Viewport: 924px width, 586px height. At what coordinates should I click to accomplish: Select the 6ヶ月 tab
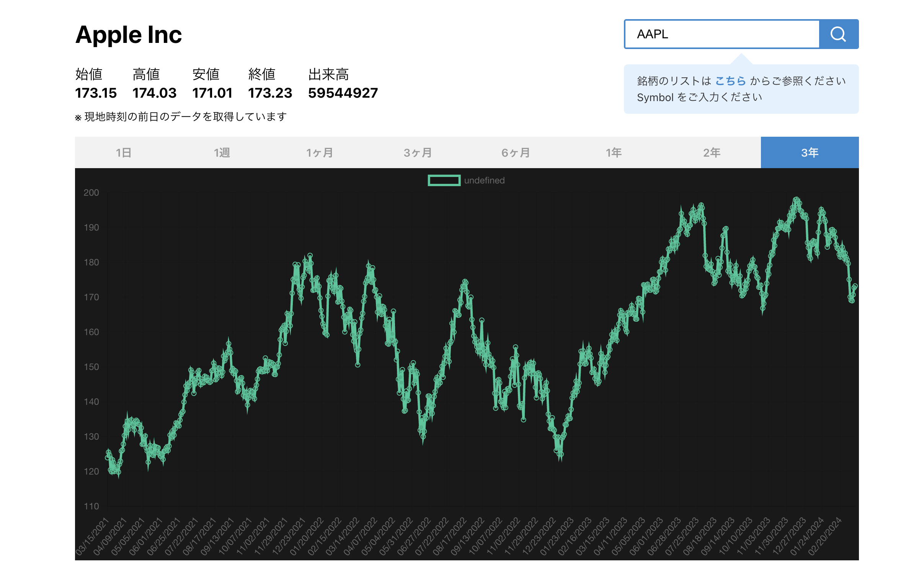coord(516,152)
